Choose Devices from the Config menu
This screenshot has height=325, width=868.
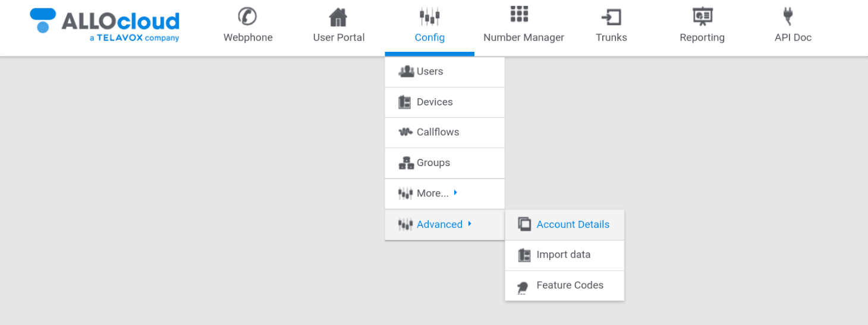point(445,102)
